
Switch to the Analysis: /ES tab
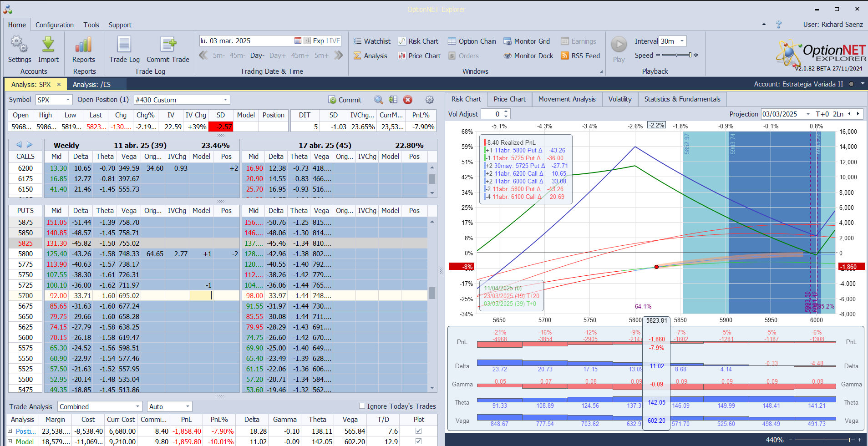pyautogui.click(x=92, y=84)
